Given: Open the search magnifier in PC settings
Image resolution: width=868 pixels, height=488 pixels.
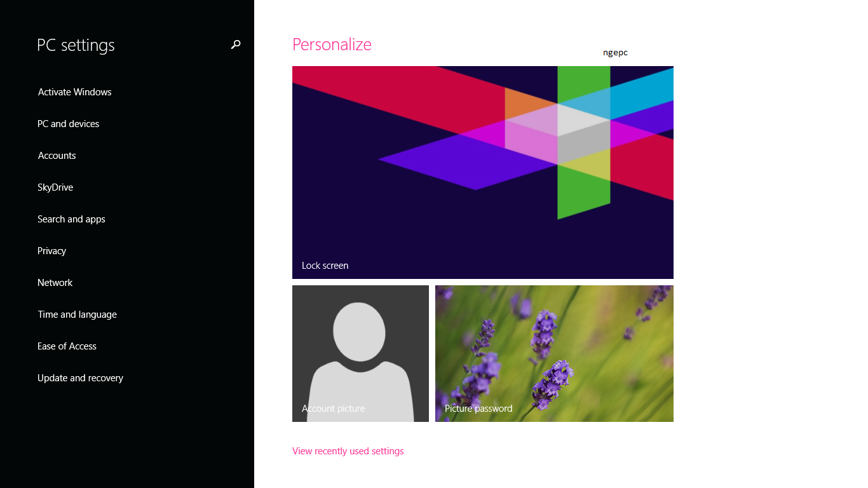Looking at the screenshot, I should click(x=235, y=44).
